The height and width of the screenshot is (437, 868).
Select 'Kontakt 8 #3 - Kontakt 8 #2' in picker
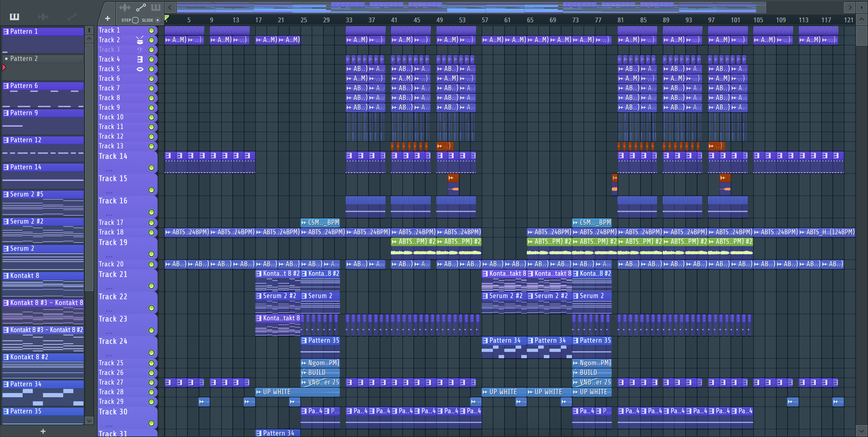(x=43, y=330)
